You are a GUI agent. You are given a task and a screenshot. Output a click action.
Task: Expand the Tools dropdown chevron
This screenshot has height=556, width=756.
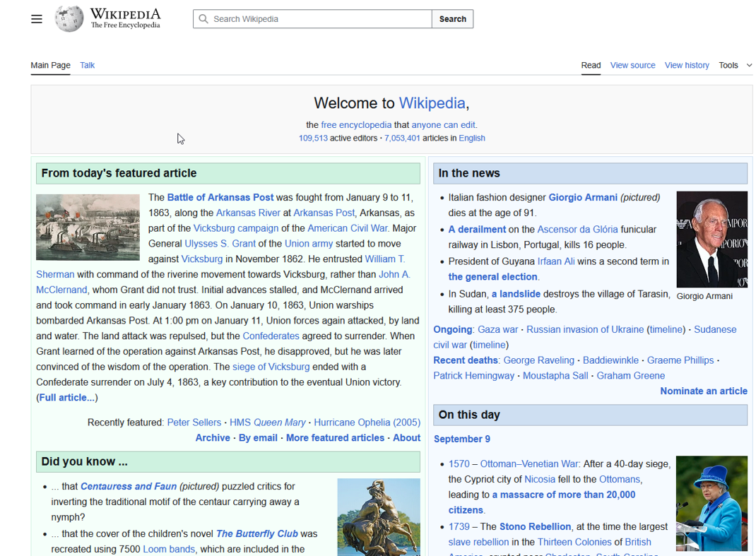750,64
